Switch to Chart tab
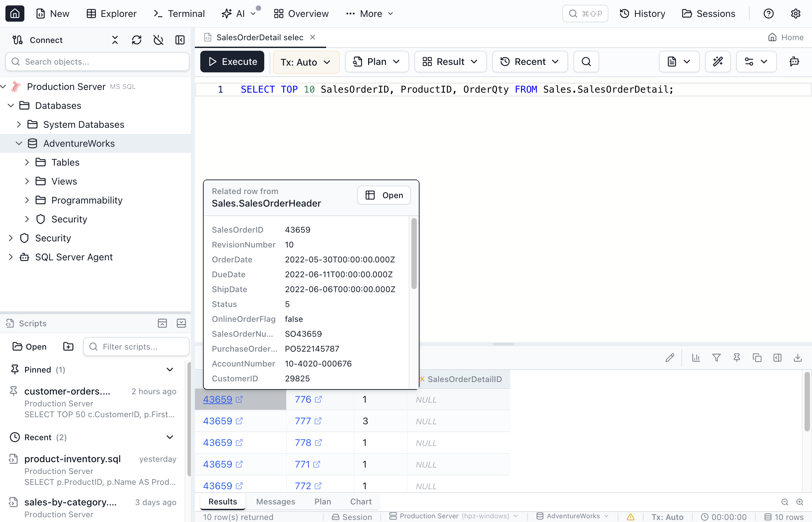812x522 pixels. click(x=361, y=502)
